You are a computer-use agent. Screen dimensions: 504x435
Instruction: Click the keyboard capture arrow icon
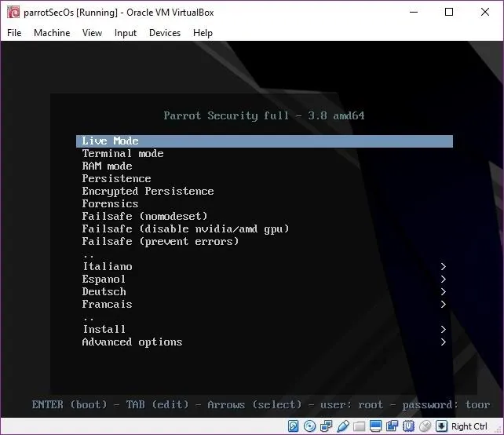pyautogui.click(x=441, y=426)
